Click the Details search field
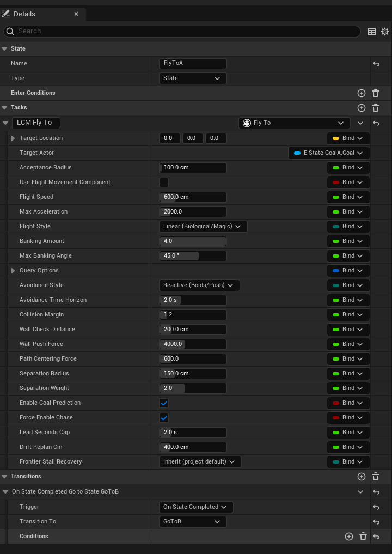The height and width of the screenshot is (554, 392). pyautogui.click(x=182, y=31)
